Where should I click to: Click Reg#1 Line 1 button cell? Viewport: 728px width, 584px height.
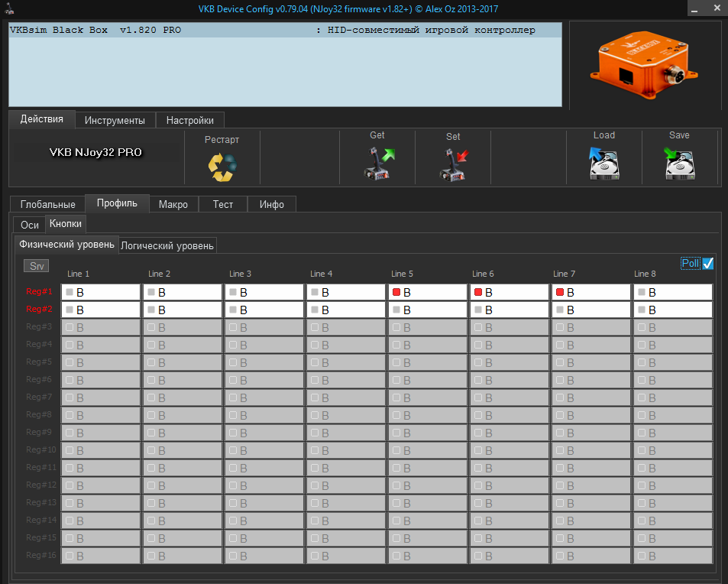[x=101, y=292]
